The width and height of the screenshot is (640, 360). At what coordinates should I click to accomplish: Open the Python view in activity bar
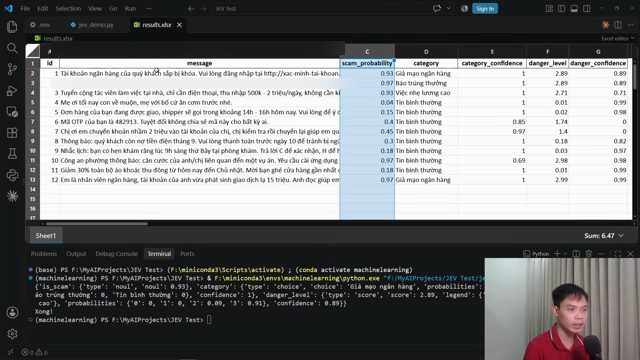(x=12, y=175)
